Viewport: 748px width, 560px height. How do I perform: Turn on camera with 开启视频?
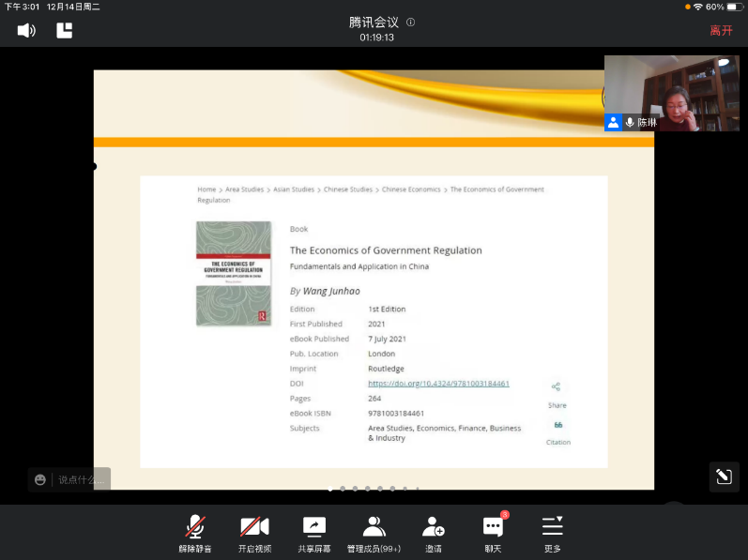(x=254, y=533)
